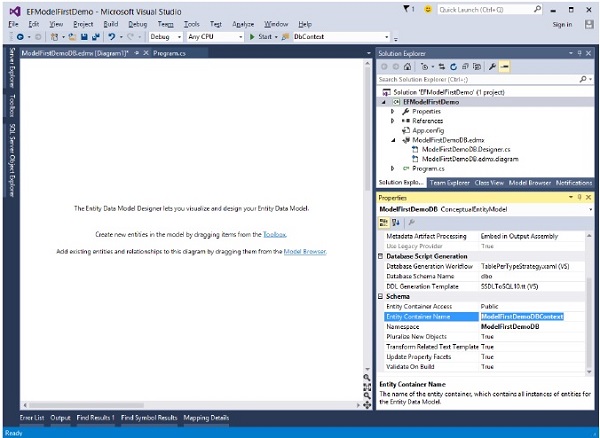Open the Server Explorer side tab
Viewport: 600px width, 438px height.
pos(12,68)
